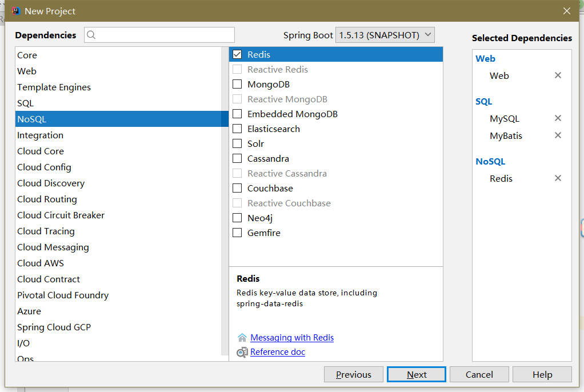This screenshot has width=584, height=392.
Task: Select Pivotal Cloud Foundry category
Action: 118,295
